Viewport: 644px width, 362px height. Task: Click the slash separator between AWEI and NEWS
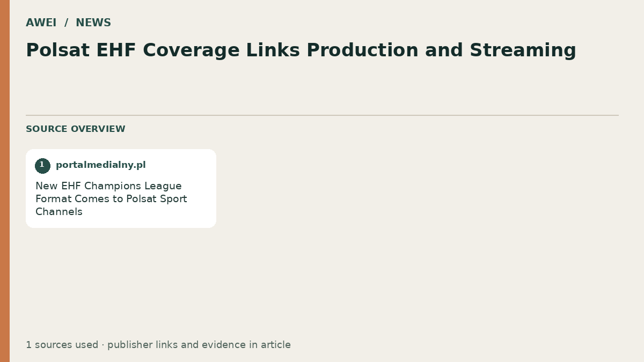(66, 23)
